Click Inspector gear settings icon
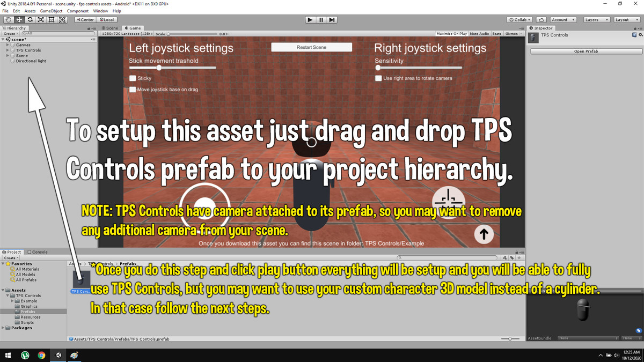Image resolution: width=644 pixels, height=362 pixels. [639, 35]
